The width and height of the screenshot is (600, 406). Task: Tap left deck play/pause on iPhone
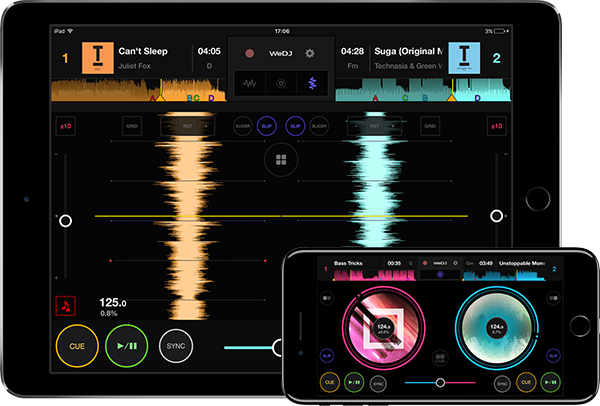tap(354, 382)
